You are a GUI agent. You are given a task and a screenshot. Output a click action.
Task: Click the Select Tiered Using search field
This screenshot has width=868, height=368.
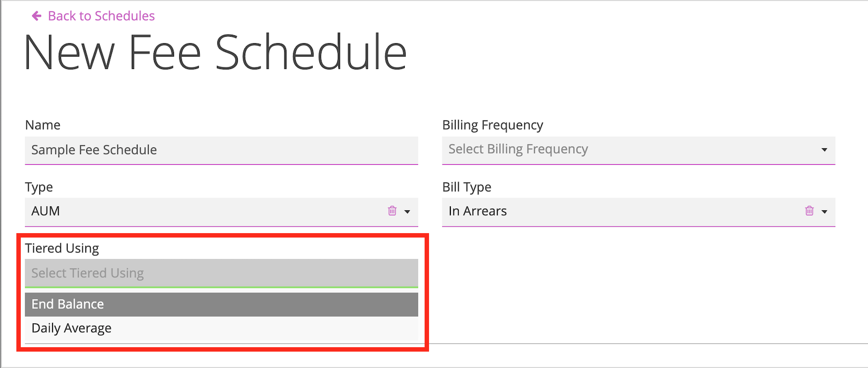tap(221, 273)
